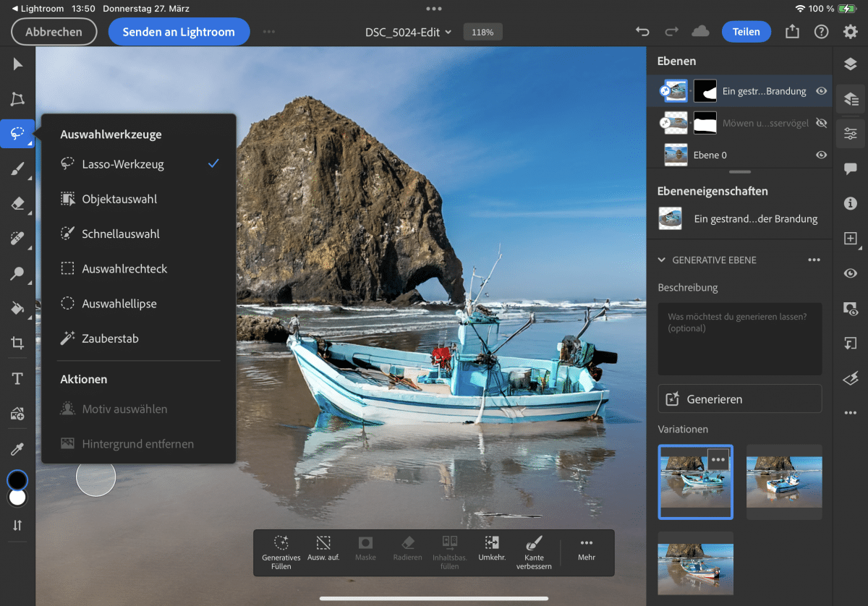Pick the Eyedropper tool
The width and height of the screenshot is (868, 606).
17,449
